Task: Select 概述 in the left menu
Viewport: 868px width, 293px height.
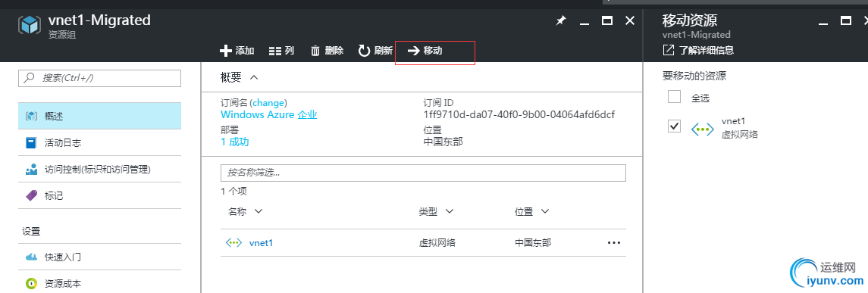Action: pyautogui.click(x=99, y=116)
